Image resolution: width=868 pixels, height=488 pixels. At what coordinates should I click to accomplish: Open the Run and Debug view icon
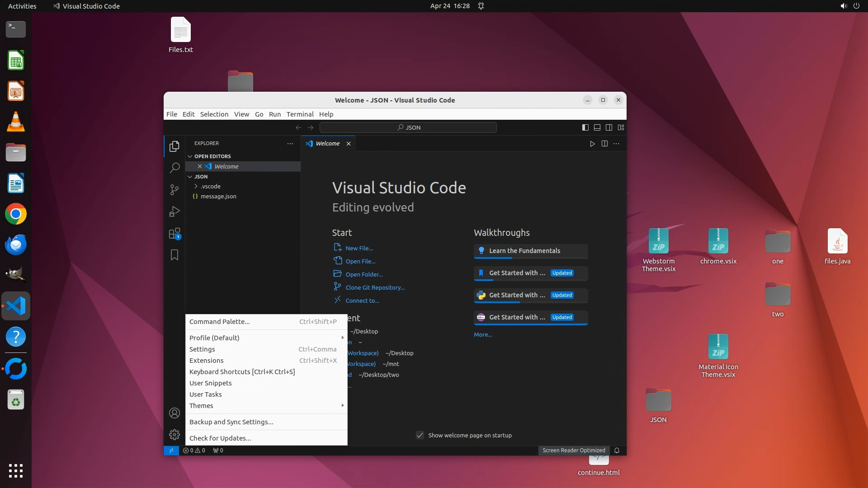pos(174,211)
